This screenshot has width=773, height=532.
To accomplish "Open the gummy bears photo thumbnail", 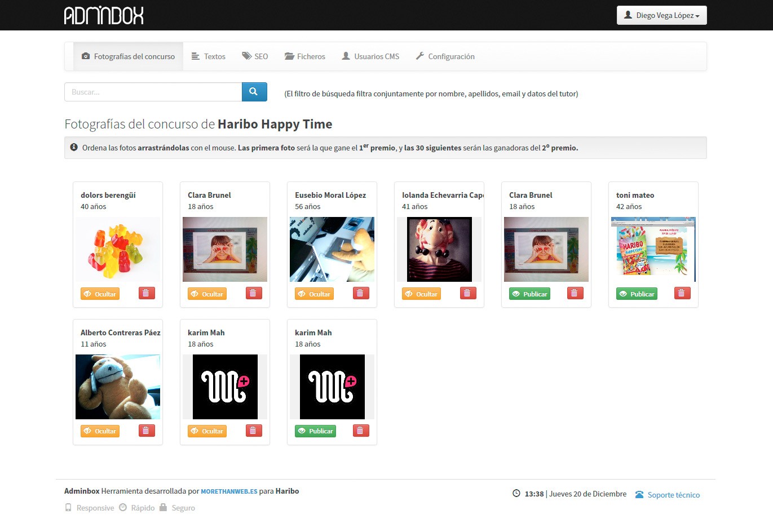I will click(118, 249).
